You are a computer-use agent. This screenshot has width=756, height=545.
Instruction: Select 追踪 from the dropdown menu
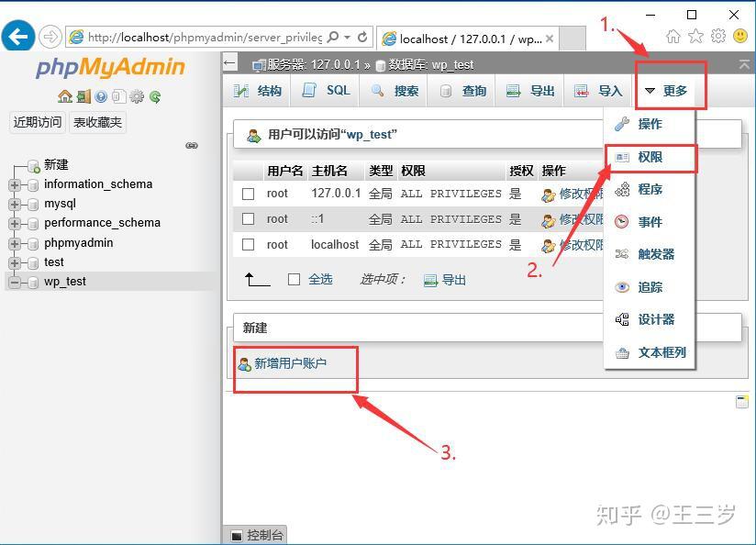(x=649, y=287)
